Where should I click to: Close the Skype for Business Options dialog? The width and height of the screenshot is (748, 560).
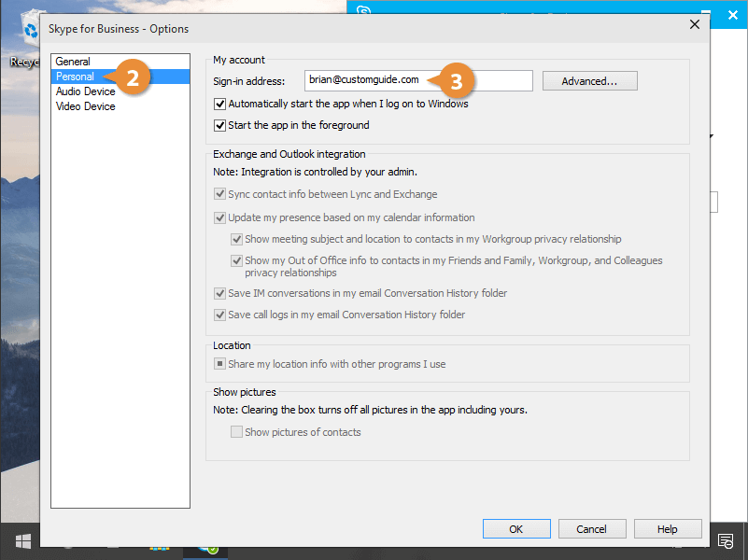(x=694, y=25)
